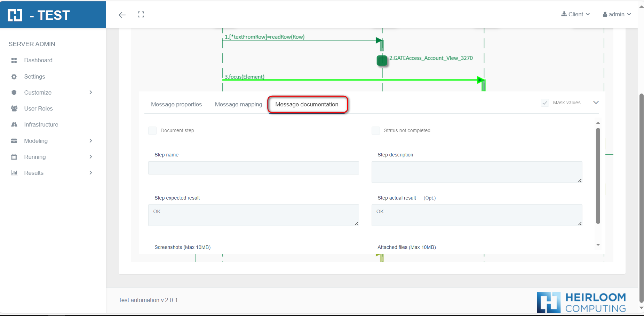Click the HEIRLOOM TEST logo link
Image resolution: width=644 pixels, height=316 pixels.
pyautogui.click(x=39, y=15)
